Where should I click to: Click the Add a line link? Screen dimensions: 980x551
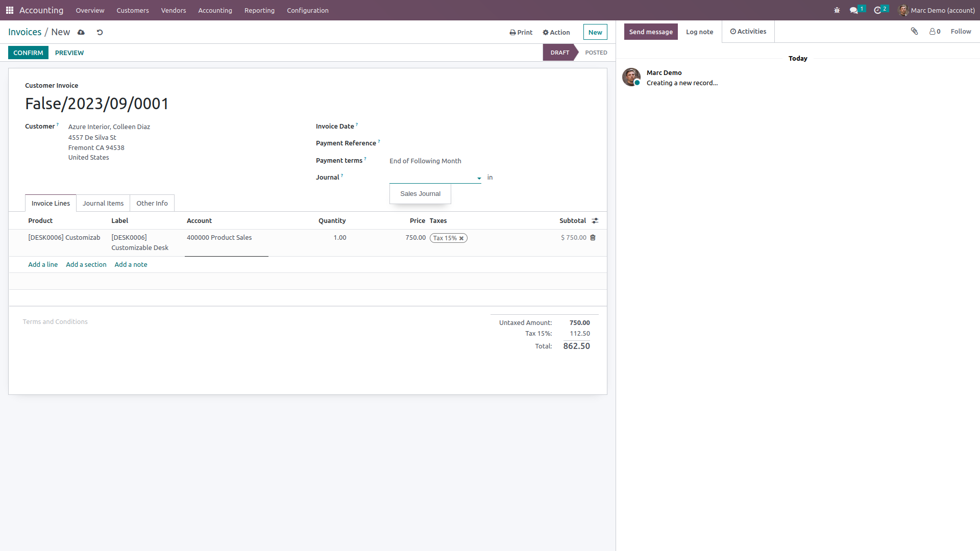pos(43,264)
